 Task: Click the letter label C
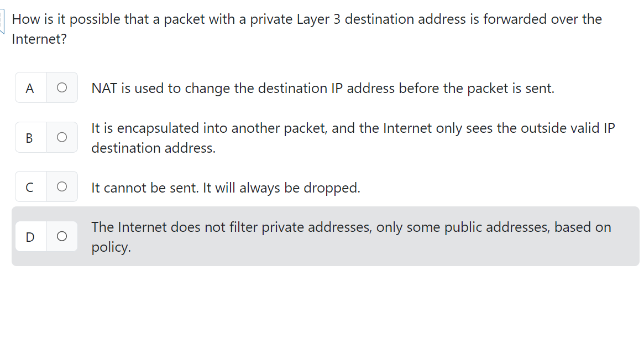click(30, 186)
